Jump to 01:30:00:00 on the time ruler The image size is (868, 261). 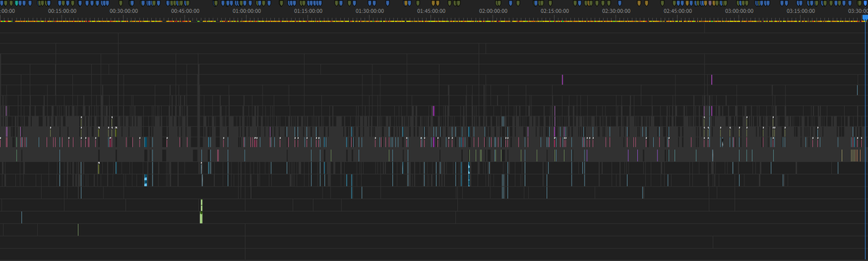(x=370, y=11)
